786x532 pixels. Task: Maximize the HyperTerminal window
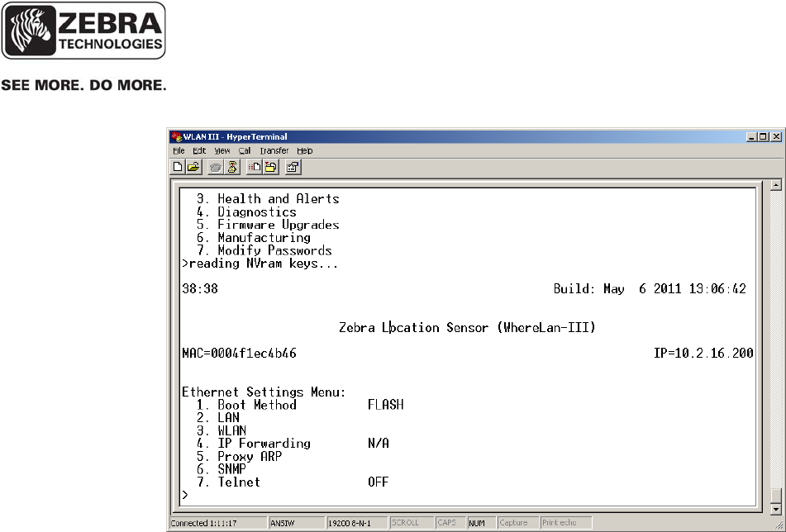click(x=763, y=137)
